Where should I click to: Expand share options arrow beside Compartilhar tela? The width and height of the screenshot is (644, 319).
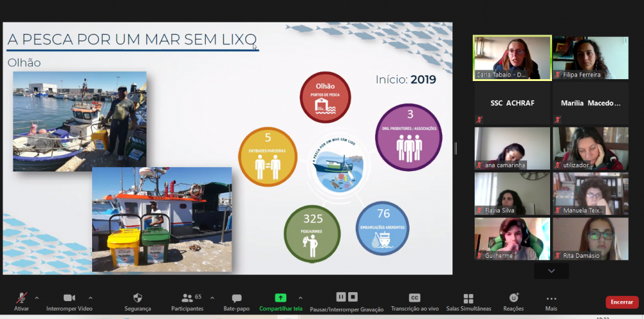point(300,298)
